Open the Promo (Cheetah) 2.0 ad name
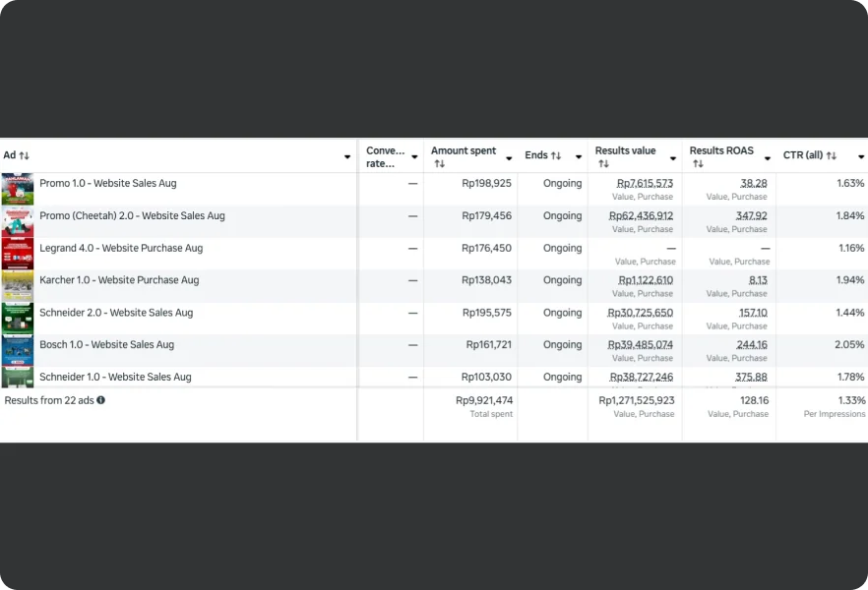The image size is (868, 590). click(x=132, y=215)
